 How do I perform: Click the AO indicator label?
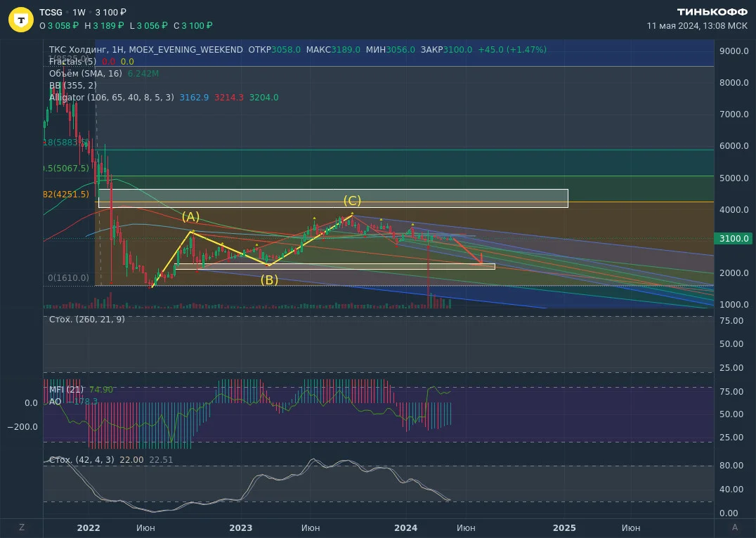pyautogui.click(x=55, y=402)
